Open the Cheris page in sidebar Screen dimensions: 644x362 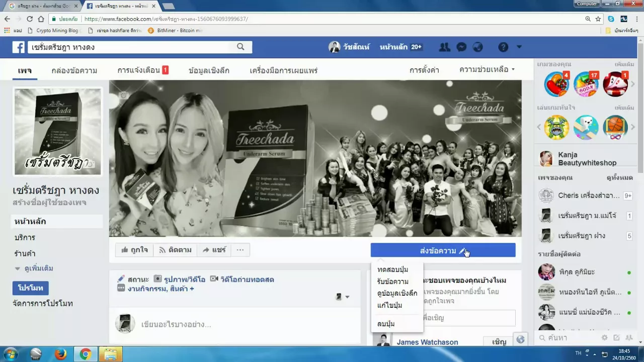pyautogui.click(x=585, y=196)
